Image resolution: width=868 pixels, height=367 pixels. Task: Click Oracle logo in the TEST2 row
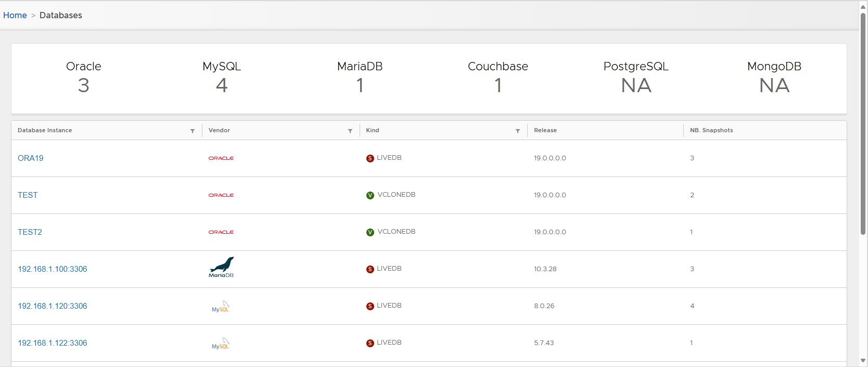point(221,232)
